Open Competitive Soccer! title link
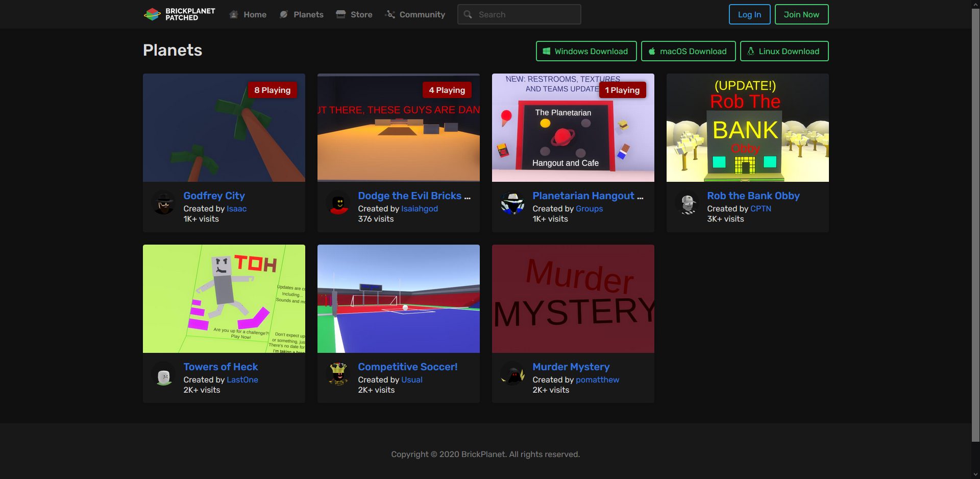 pos(408,367)
